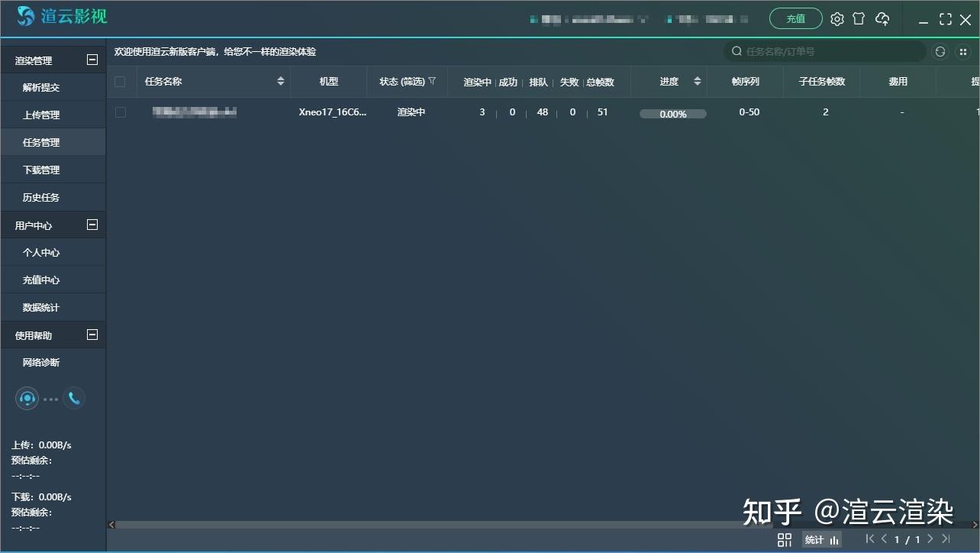The image size is (980, 553).
Task: Open the 状态 filter funnel icon
Action: click(x=432, y=81)
